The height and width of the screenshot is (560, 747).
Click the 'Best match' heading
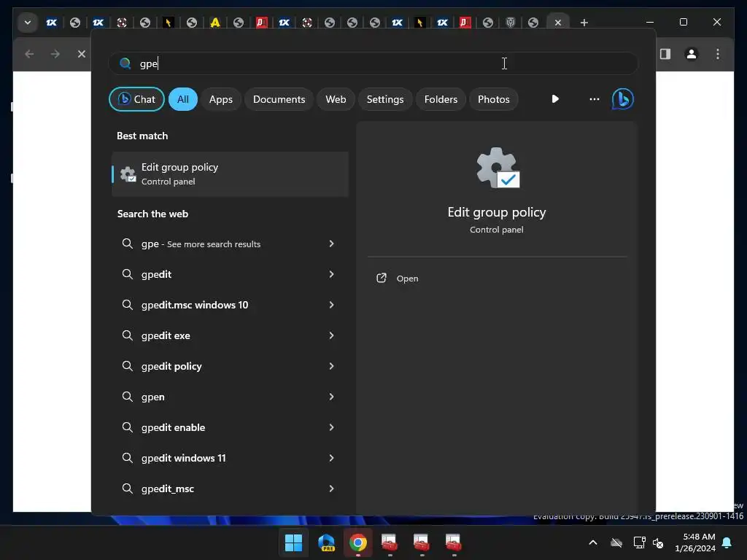click(142, 136)
